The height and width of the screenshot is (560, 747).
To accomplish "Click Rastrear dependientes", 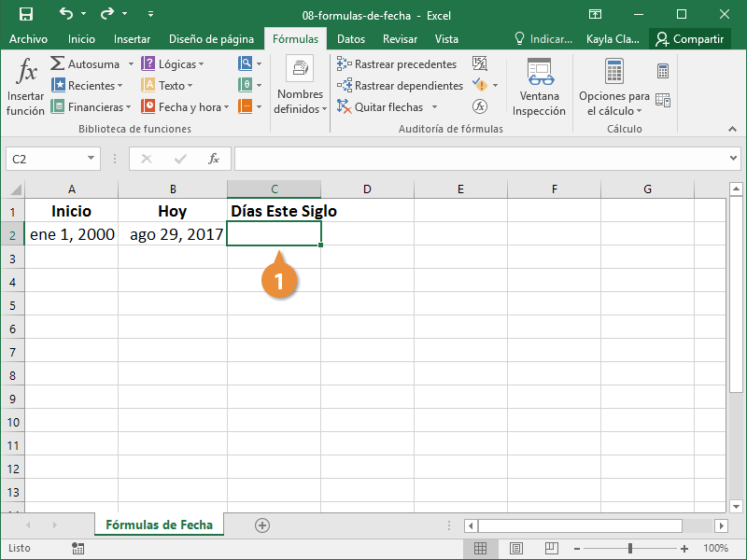I will coord(400,86).
